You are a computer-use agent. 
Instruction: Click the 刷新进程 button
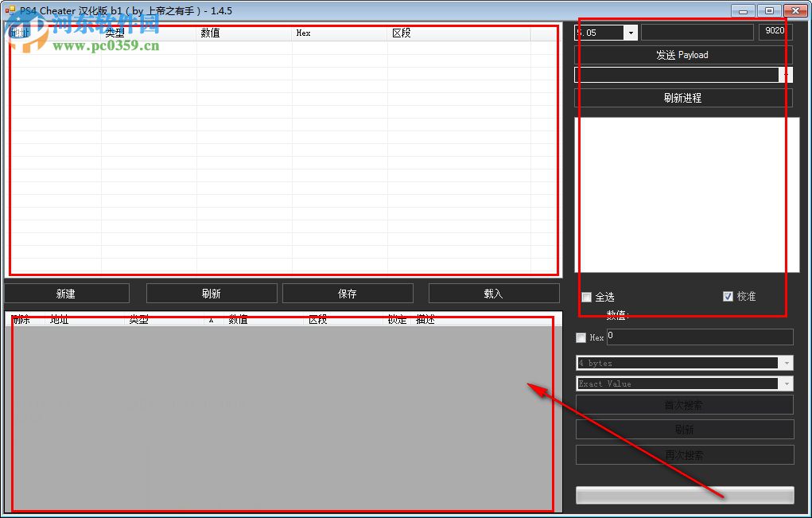683,98
